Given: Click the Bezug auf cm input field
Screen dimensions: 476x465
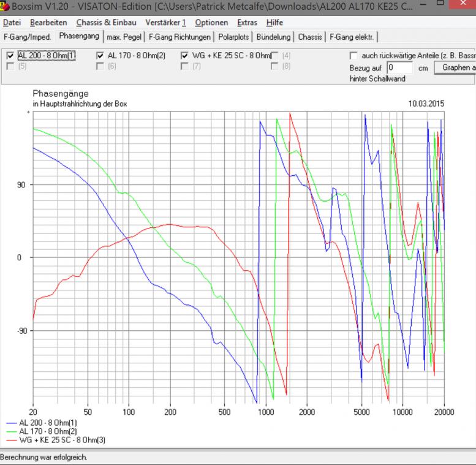Looking at the screenshot, I should 400,67.
